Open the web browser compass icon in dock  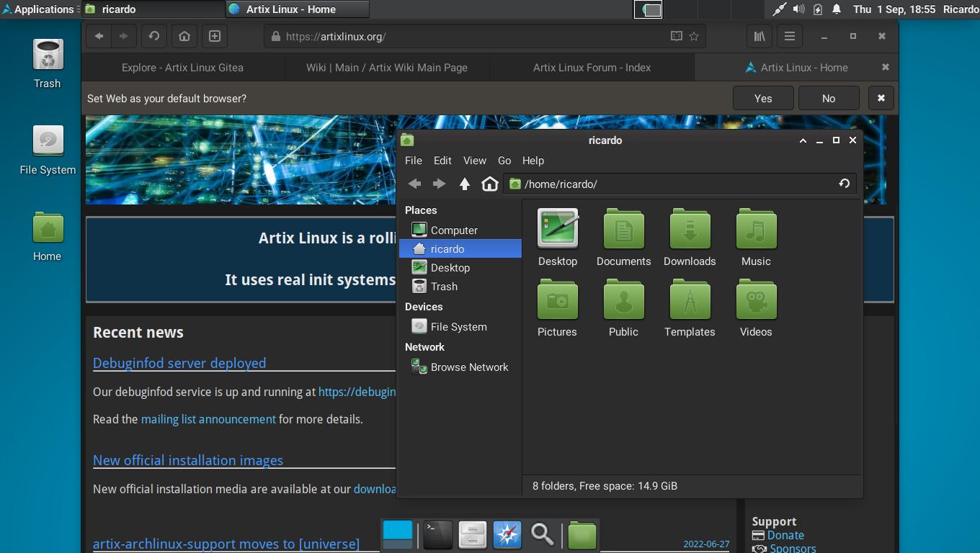tap(507, 534)
